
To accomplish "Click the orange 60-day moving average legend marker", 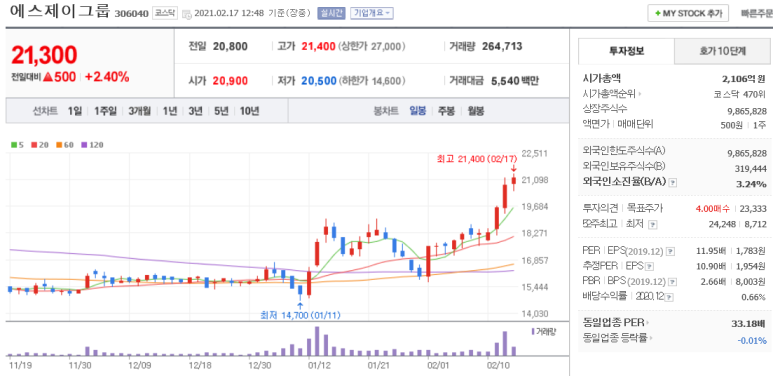I will coord(58,145).
